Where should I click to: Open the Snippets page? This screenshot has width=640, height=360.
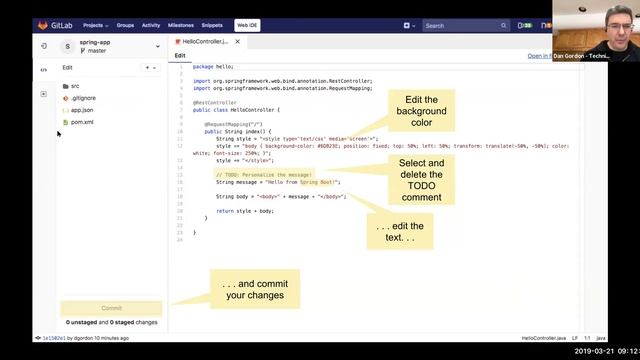tap(212, 25)
